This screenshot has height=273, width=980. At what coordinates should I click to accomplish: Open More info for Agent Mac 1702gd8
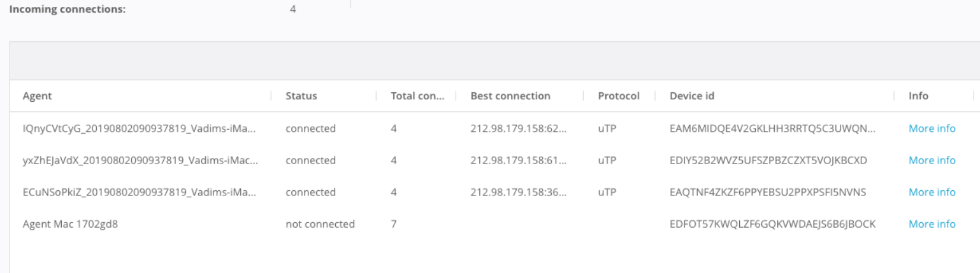(932, 224)
